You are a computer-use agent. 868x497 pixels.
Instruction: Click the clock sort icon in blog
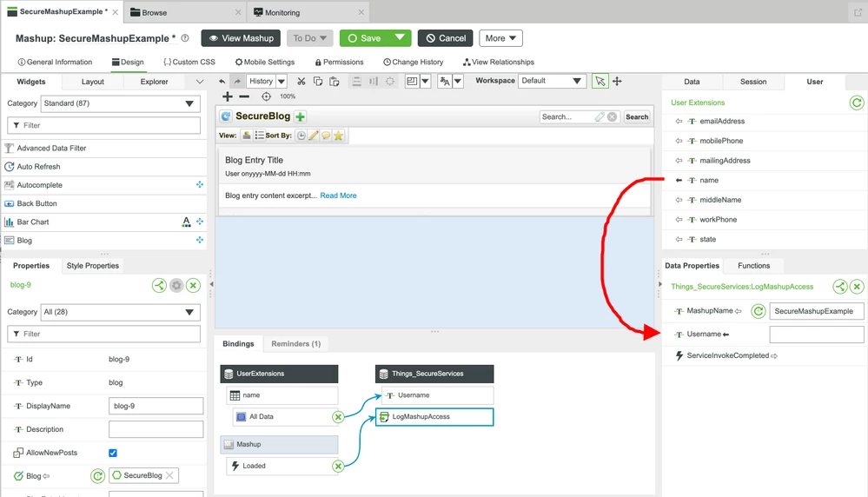(x=301, y=136)
